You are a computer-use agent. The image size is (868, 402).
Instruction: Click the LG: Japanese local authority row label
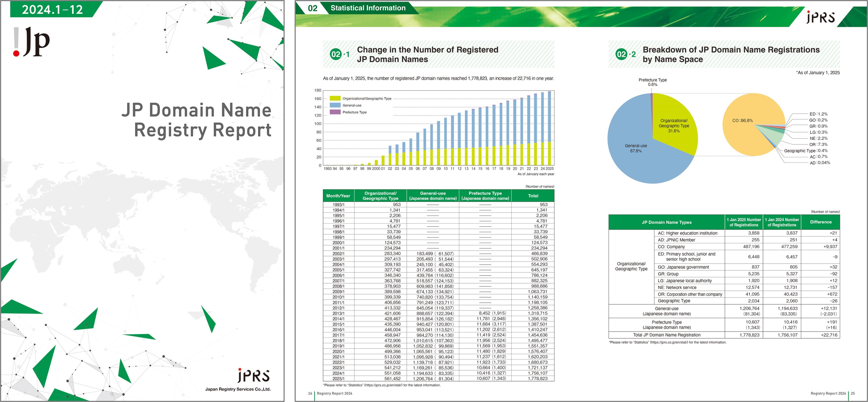pos(685,281)
